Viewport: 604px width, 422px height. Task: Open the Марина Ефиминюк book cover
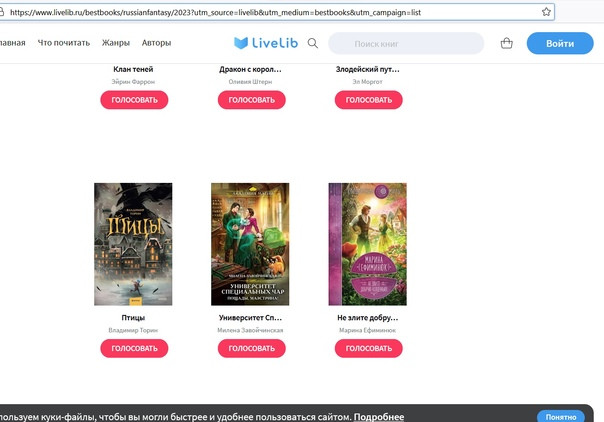[x=367, y=244]
